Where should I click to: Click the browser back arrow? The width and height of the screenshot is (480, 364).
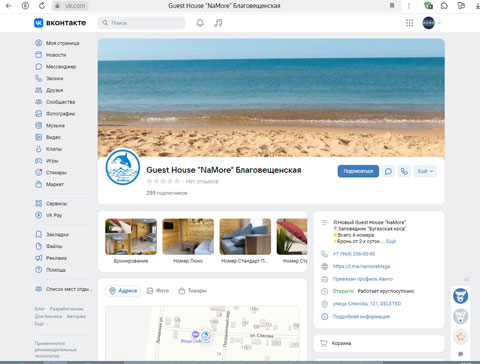click(9, 6)
